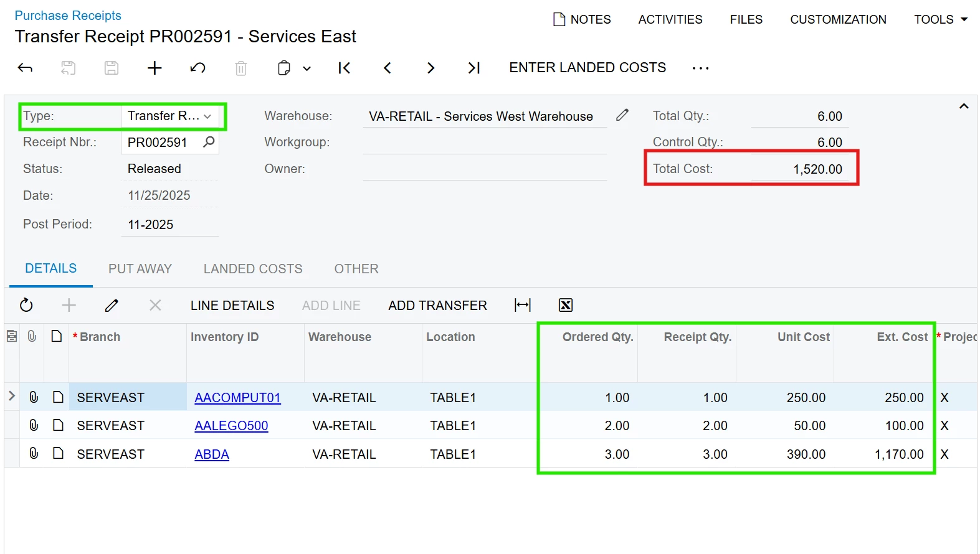Go to the previous record
Viewport: 980px width, 554px height.
pos(388,68)
